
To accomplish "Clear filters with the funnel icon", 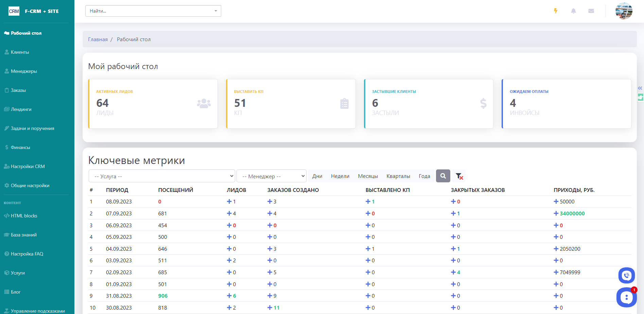I will tap(459, 176).
